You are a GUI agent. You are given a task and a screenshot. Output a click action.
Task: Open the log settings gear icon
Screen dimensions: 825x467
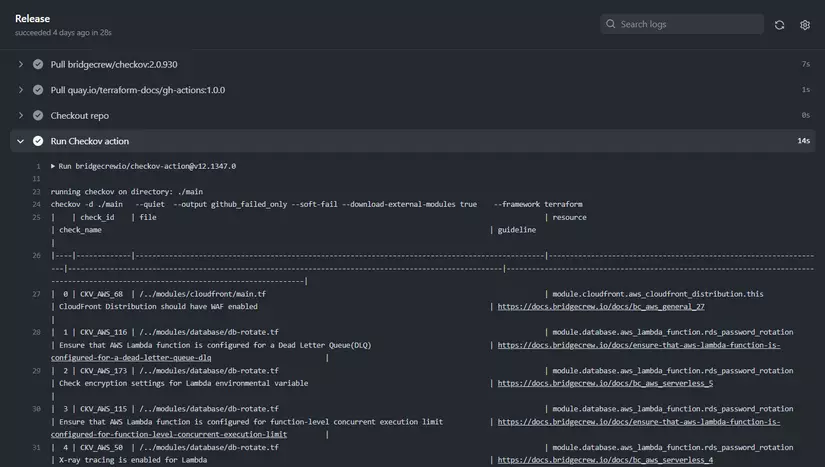[805, 25]
